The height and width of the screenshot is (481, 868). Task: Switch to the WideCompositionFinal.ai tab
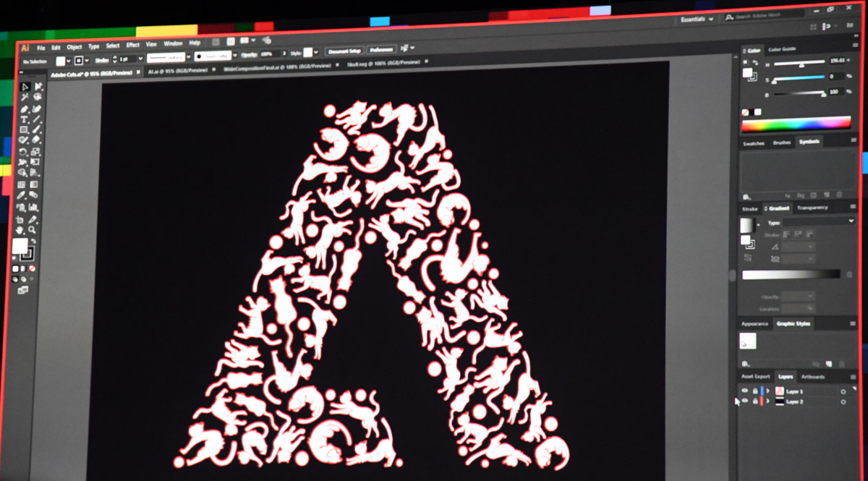tap(278, 67)
